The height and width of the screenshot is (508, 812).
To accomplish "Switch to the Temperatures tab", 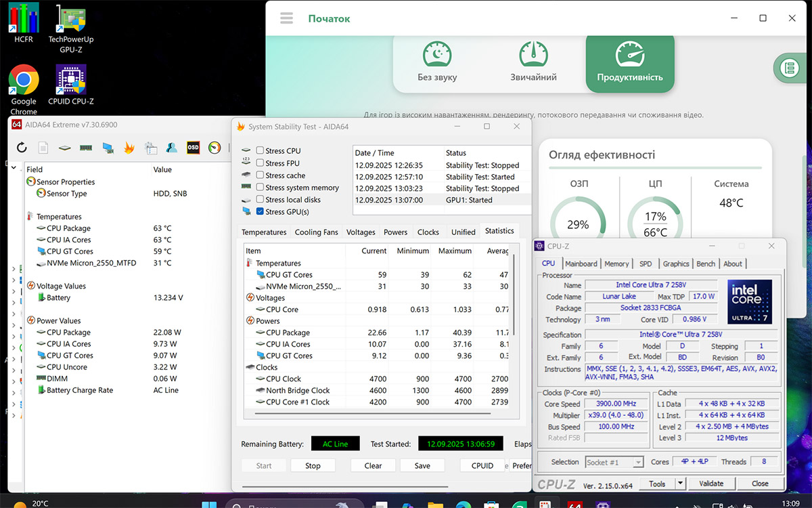I will click(264, 232).
